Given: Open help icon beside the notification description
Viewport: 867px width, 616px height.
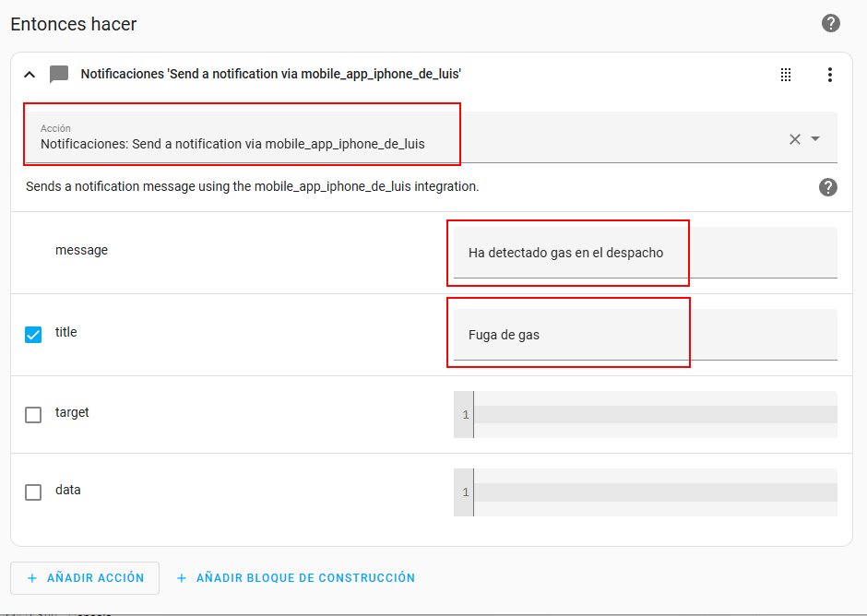Looking at the screenshot, I should (827, 187).
